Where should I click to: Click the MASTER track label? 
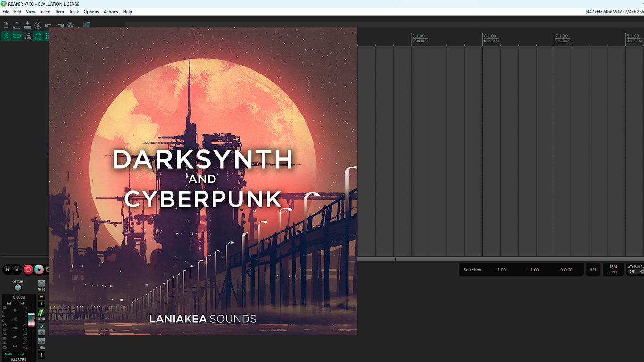pyautogui.click(x=19, y=360)
